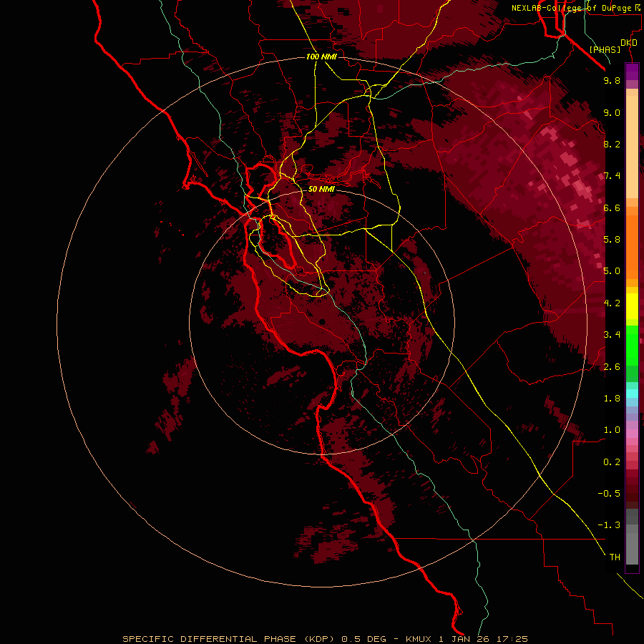Click the -1.3 value on the color scale

(609, 525)
